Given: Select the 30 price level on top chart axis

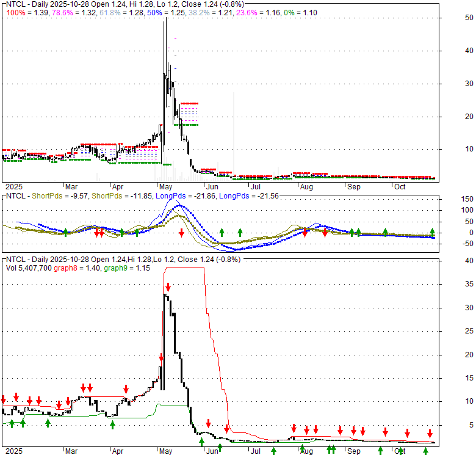Looking at the screenshot, I should tap(469, 84).
